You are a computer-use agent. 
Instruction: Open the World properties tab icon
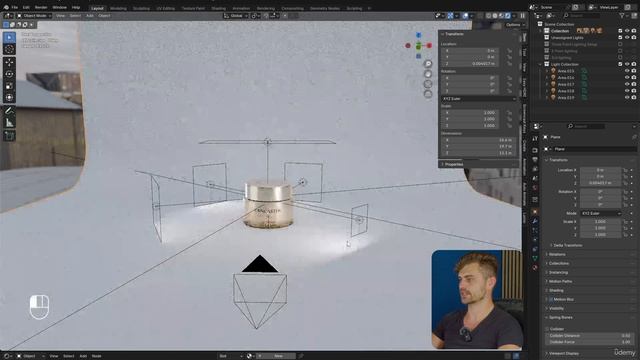(x=535, y=189)
